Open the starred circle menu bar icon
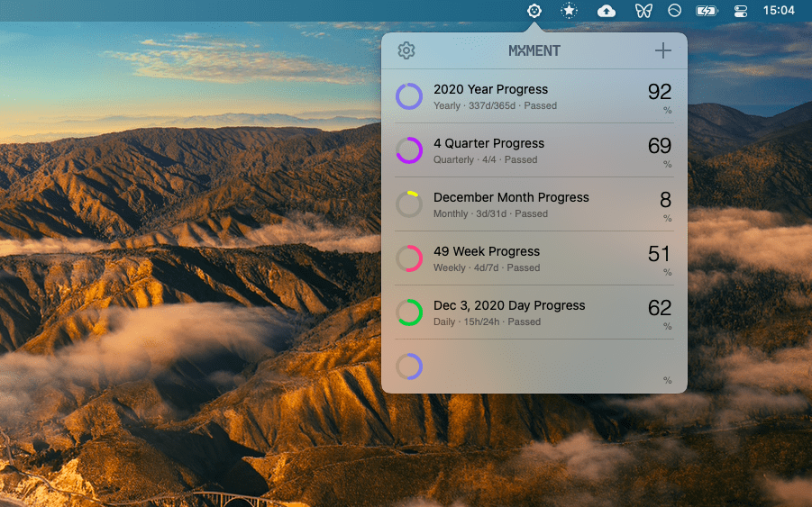Image resolution: width=812 pixels, height=507 pixels. point(569,10)
